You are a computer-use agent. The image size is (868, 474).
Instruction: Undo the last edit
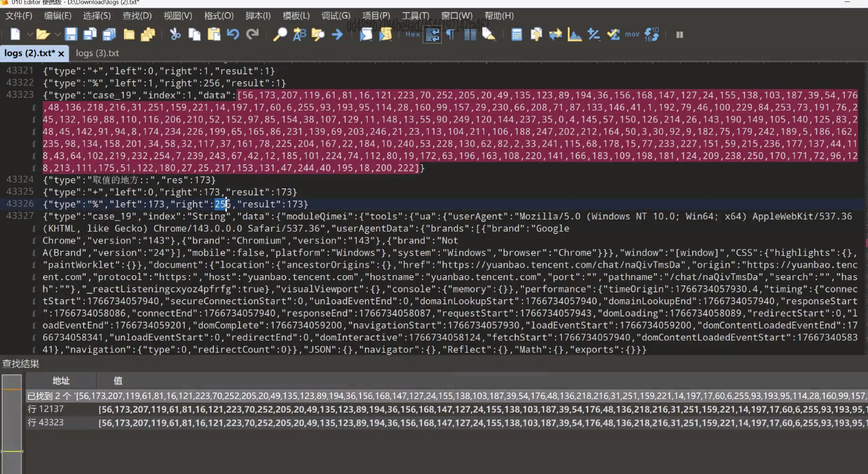[x=233, y=34]
